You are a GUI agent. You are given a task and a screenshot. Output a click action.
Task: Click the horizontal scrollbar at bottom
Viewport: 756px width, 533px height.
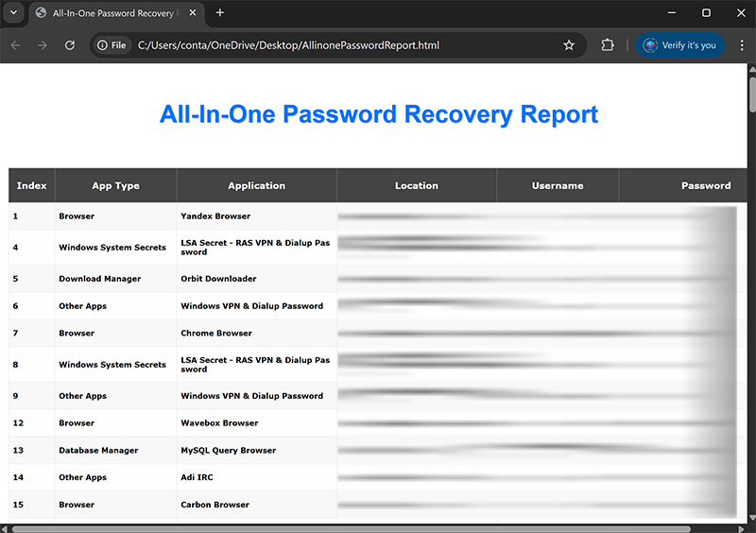352,529
